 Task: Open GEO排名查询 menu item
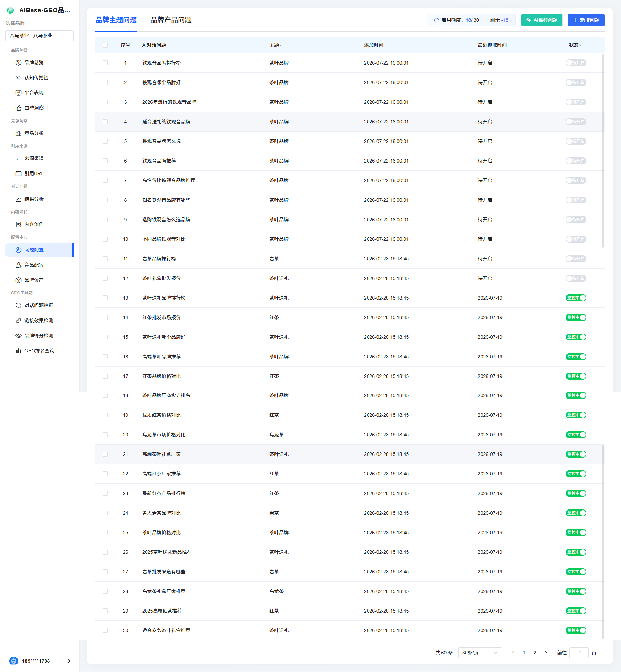pyautogui.click(x=39, y=351)
